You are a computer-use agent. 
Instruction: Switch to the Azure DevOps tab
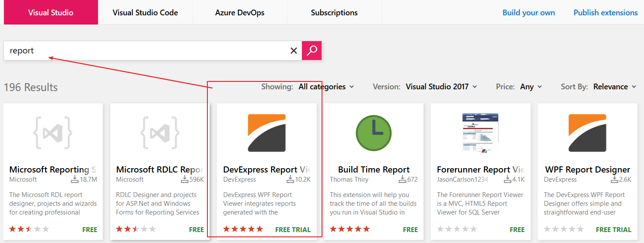click(240, 12)
